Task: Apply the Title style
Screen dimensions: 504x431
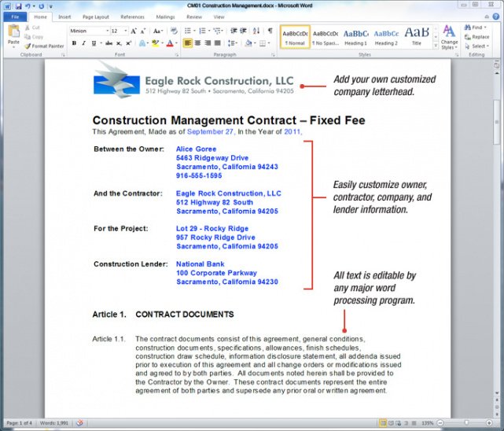Action: [417, 37]
